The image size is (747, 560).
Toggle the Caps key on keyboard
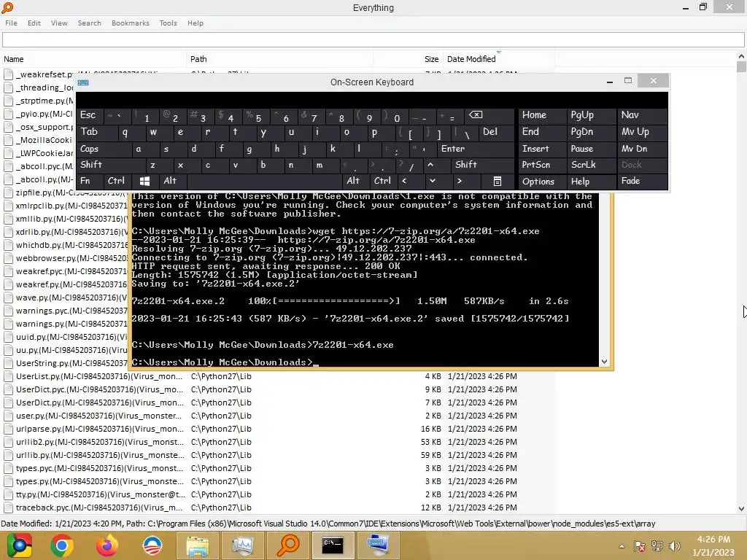pyautogui.click(x=104, y=149)
